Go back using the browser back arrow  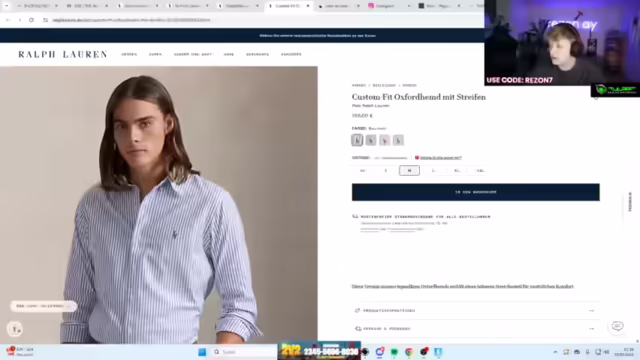point(8,20)
